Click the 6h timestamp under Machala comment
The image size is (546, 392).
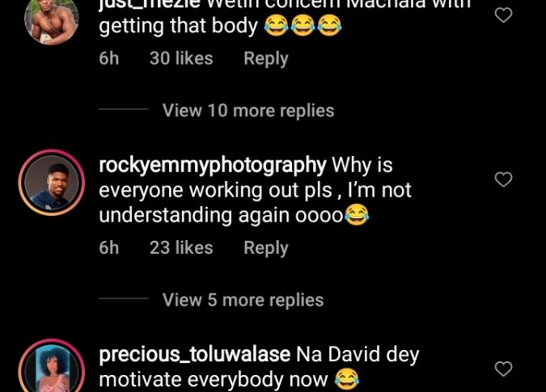(109, 58)
